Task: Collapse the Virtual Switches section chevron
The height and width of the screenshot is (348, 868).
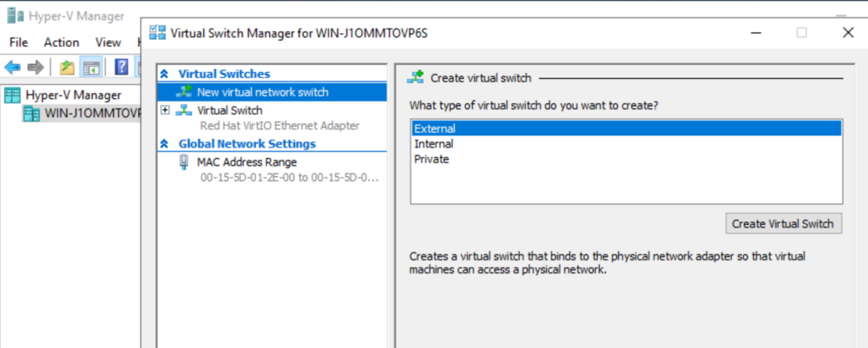Action: 164,74
